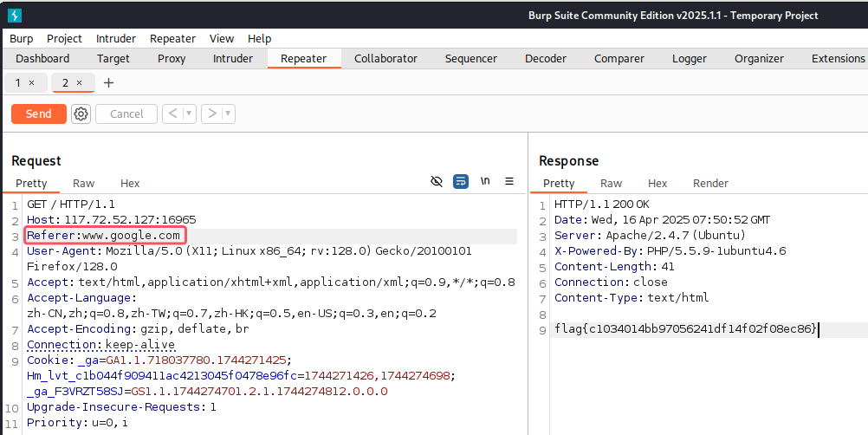
Task: Open Request panel hamburger menu
Action: [x=509, y=181]
